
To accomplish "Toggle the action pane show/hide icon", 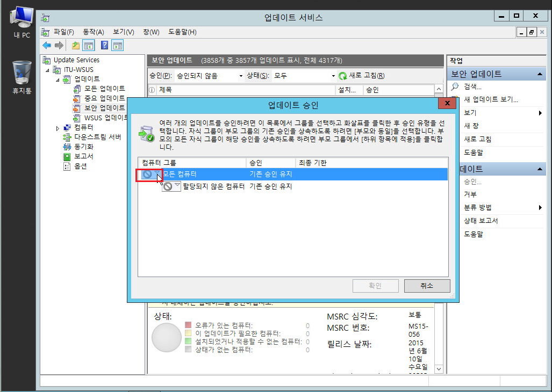I will pyautogui.click(x=117, y=46).
